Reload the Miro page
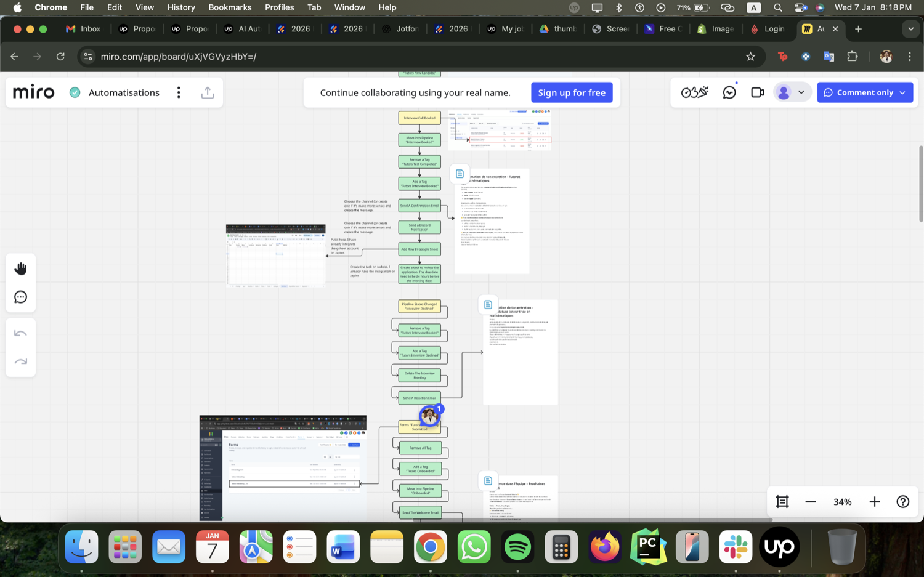Image resolution: width=924 pixels, height=577 pixels. point(60,57)
